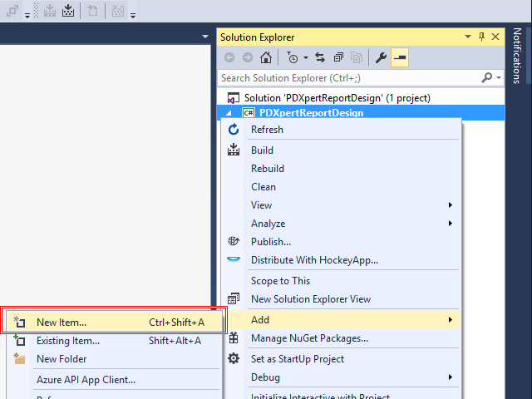Open Properties with the wrench icon
This screenshot has width=532, height=399.
[381, 57]
